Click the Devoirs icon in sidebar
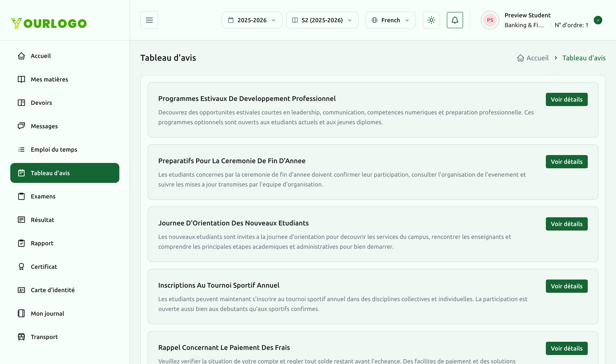 point(21,102)
